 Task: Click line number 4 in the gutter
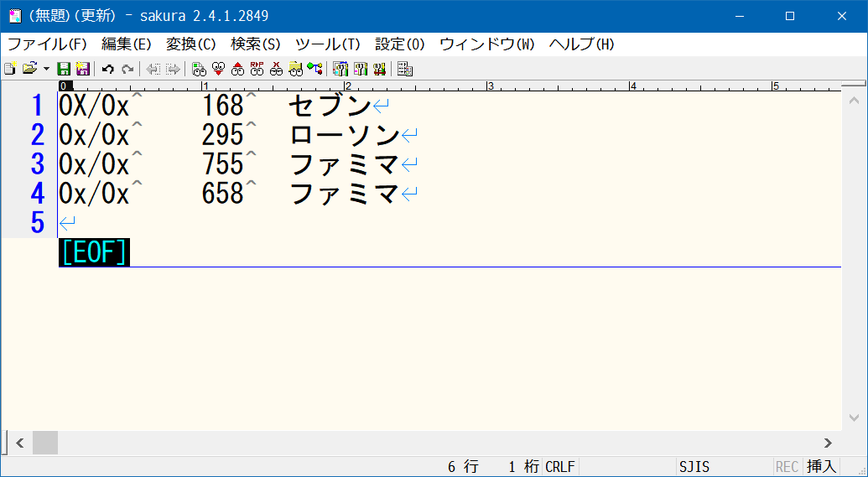tap(37, 193)
